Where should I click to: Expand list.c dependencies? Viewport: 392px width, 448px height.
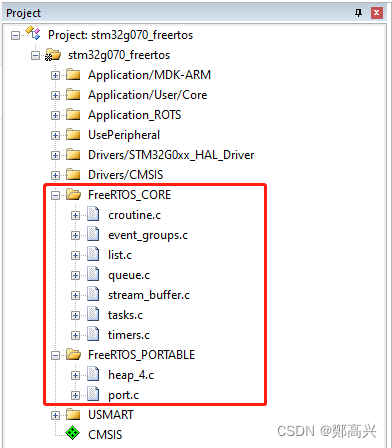pyautogui.click(x=75, y=255)
